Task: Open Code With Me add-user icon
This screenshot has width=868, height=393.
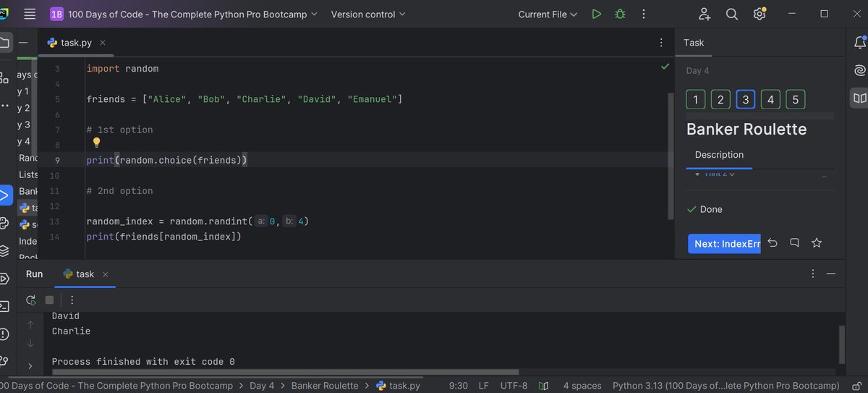Action: click(x=705, y=14)
